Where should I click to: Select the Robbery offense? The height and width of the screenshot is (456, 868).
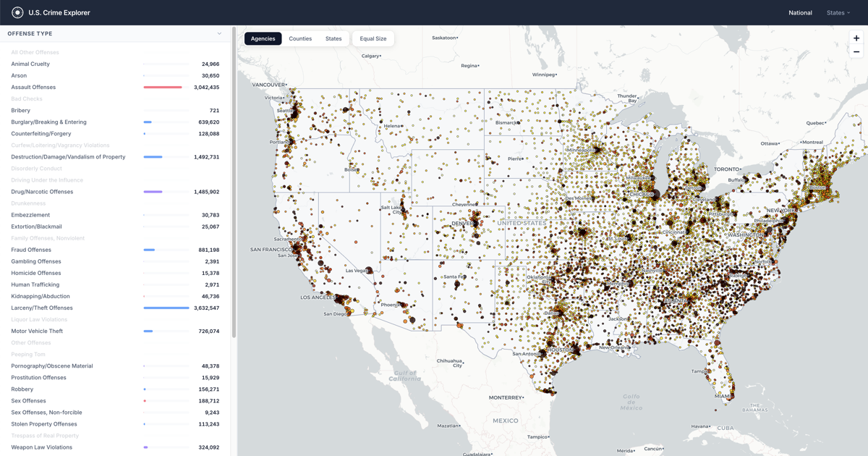(115, 389)
